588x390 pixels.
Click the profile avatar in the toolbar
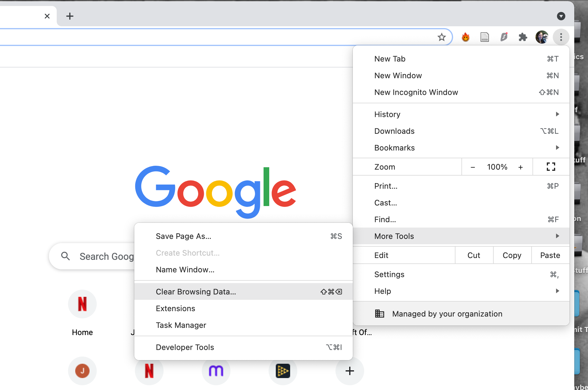click(x=542, y=37)
